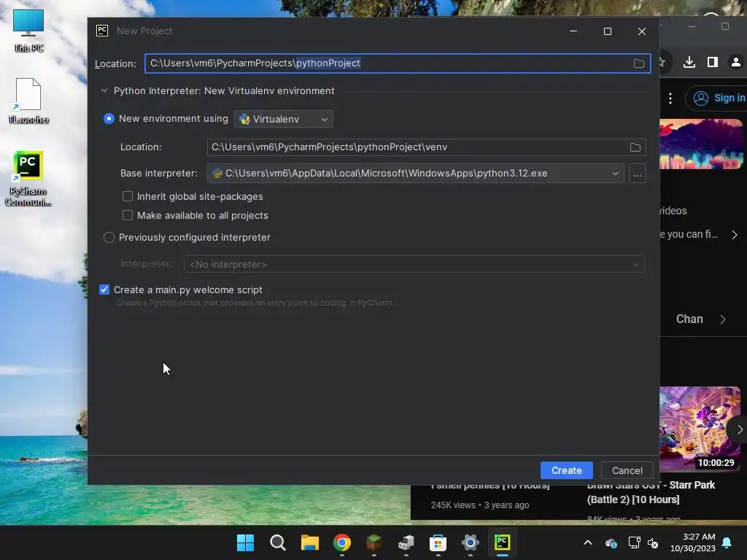
Task: Open network display icon in system tray
Action: [x=634, y=542]
